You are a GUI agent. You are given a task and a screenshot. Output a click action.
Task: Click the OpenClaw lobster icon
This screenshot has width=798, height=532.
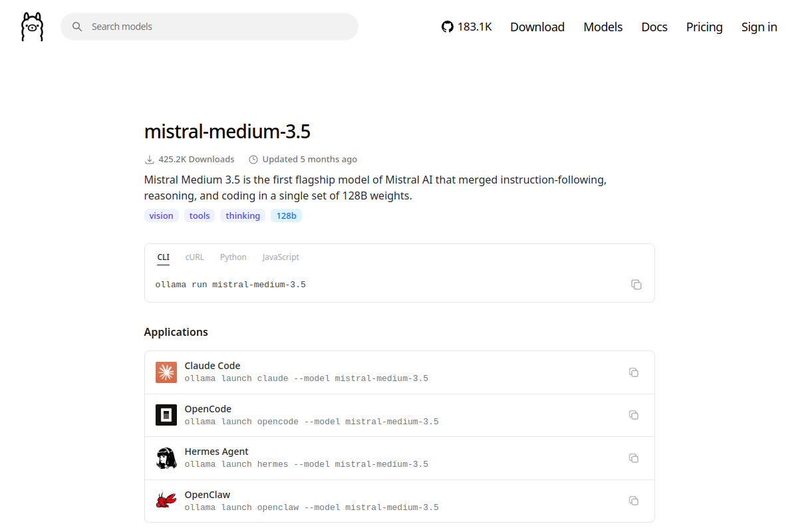(x=166, y=501)
